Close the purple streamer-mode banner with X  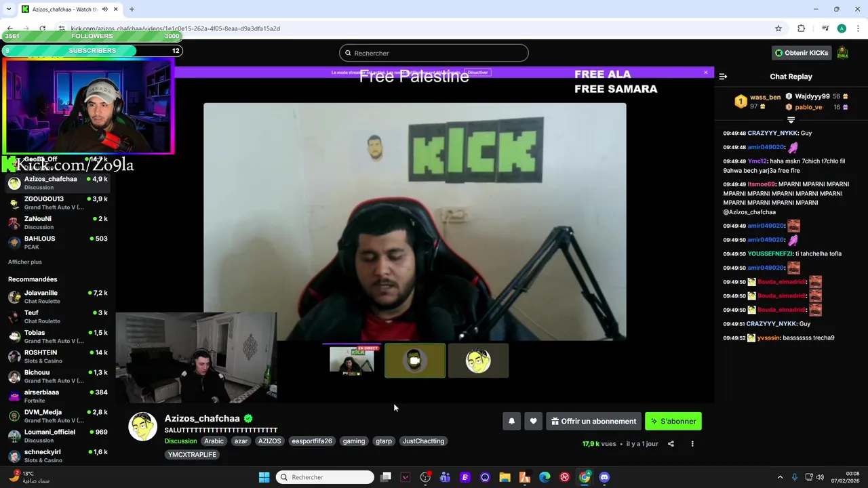click(x=706, y=73)
